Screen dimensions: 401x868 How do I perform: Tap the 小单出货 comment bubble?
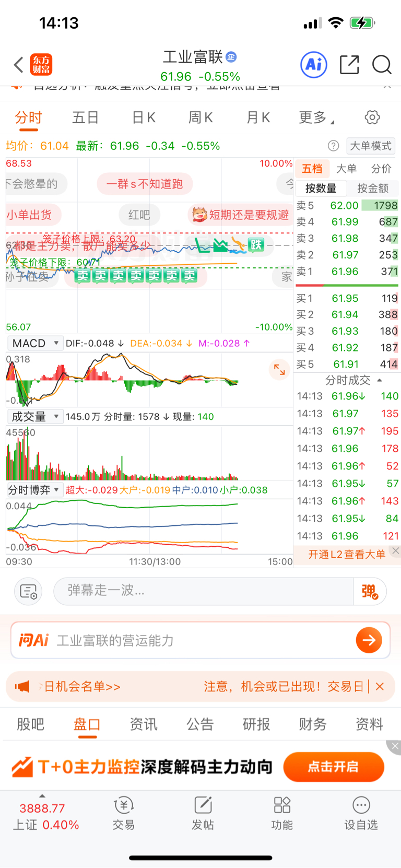click(32, 215)
